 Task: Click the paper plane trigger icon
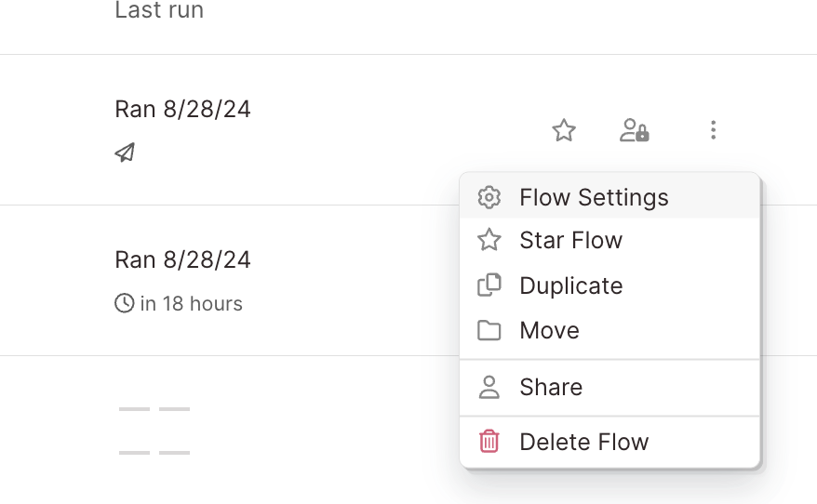coord(125,153)
